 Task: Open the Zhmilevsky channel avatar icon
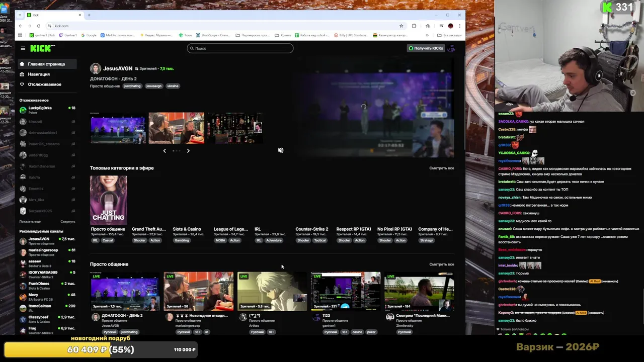coord(390,317)
